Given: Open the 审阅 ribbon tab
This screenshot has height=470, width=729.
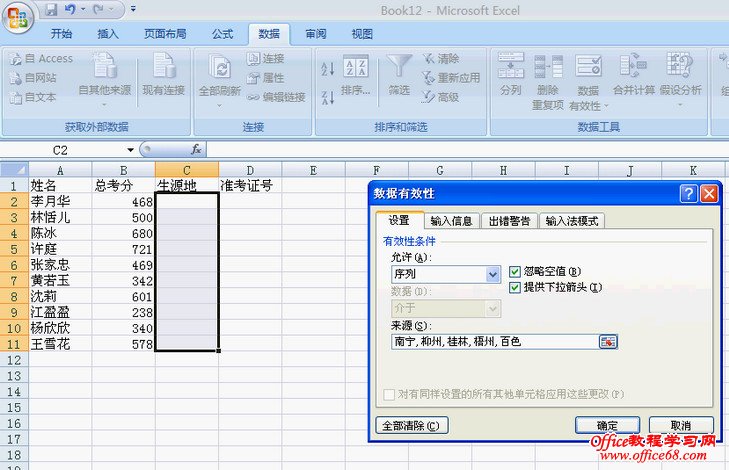Looking at the screenshot, I should 316,34.
